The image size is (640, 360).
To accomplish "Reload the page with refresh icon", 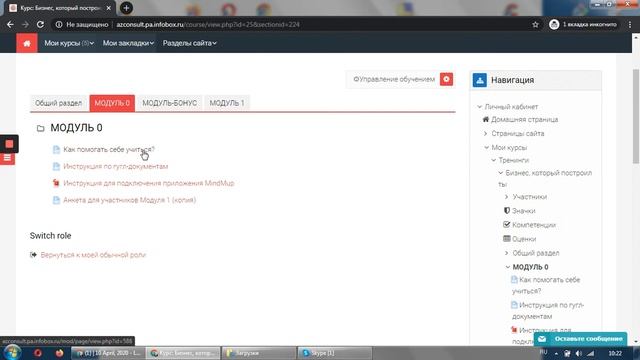I will pyautogui.click(x=40, y=24).
